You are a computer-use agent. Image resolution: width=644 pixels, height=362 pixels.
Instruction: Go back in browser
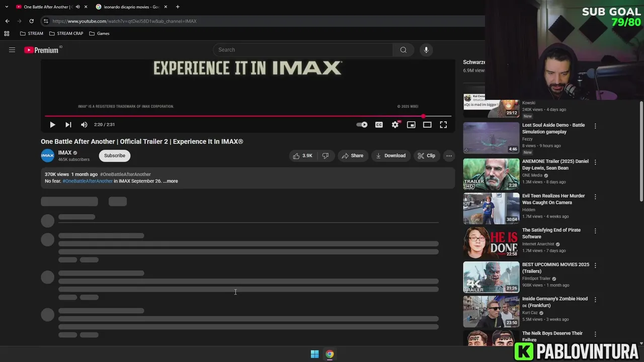click(x=7, y=21)
